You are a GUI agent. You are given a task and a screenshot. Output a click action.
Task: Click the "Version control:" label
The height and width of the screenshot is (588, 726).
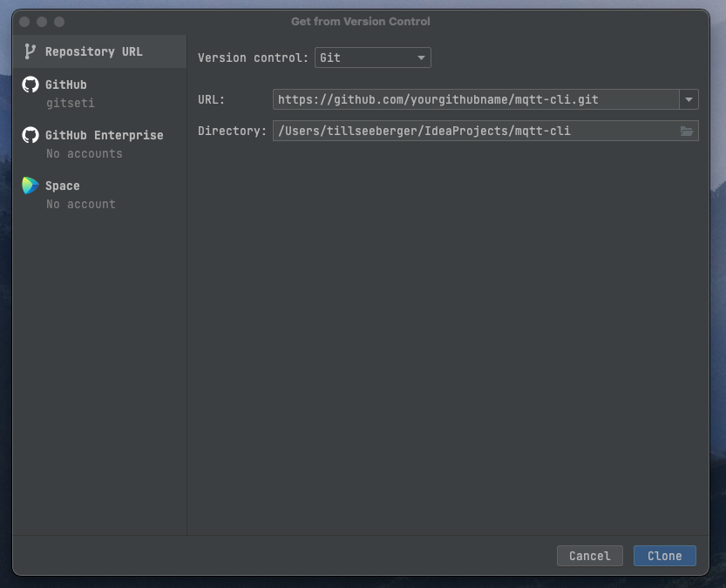click(253, 57)
